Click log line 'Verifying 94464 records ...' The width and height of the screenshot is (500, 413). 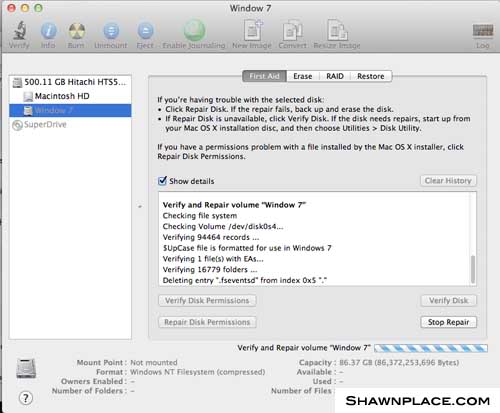coord(211,237)
